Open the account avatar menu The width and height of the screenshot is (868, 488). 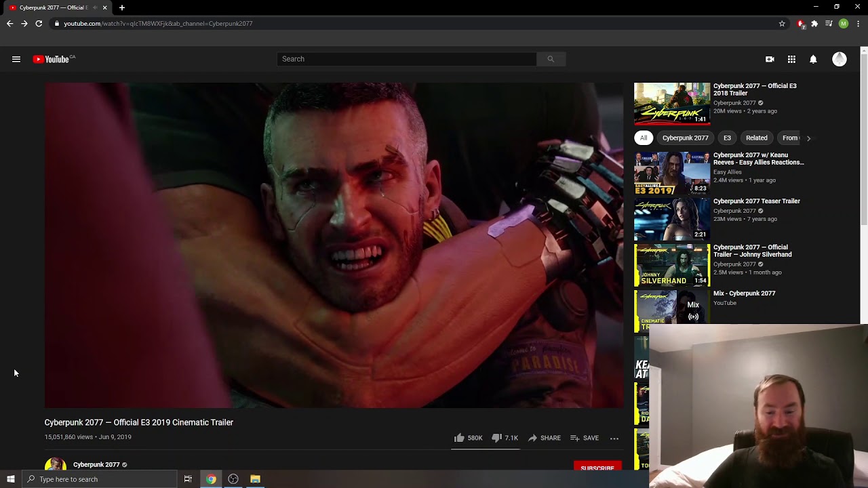pyautogui.click(x=840, y=60)
